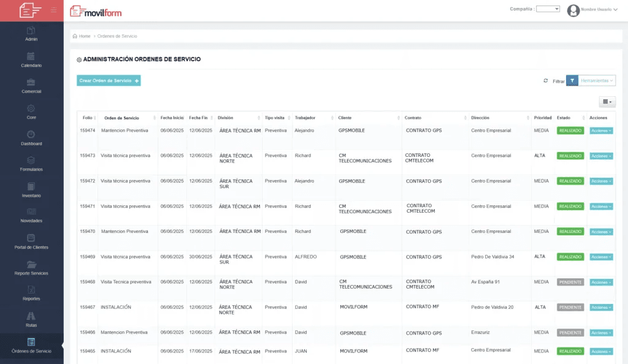Click the red Movilform logo in sidebar header

coord(30,10)
